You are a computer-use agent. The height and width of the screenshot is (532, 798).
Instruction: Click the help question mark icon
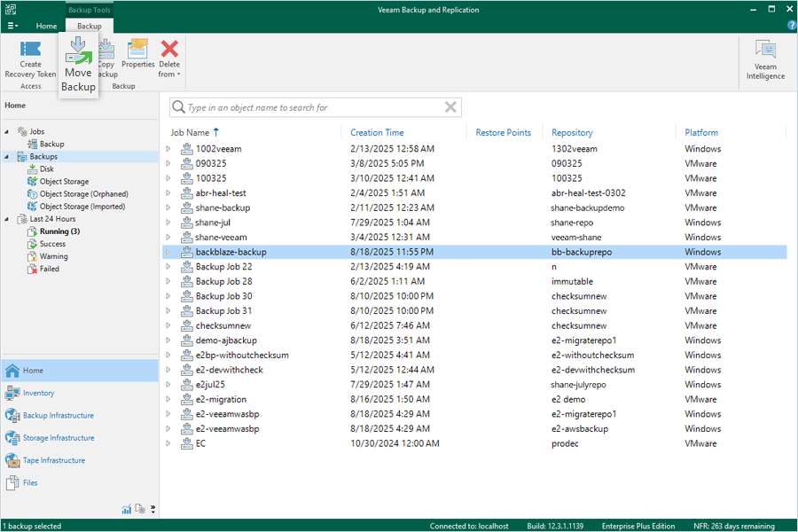(792, 25)
